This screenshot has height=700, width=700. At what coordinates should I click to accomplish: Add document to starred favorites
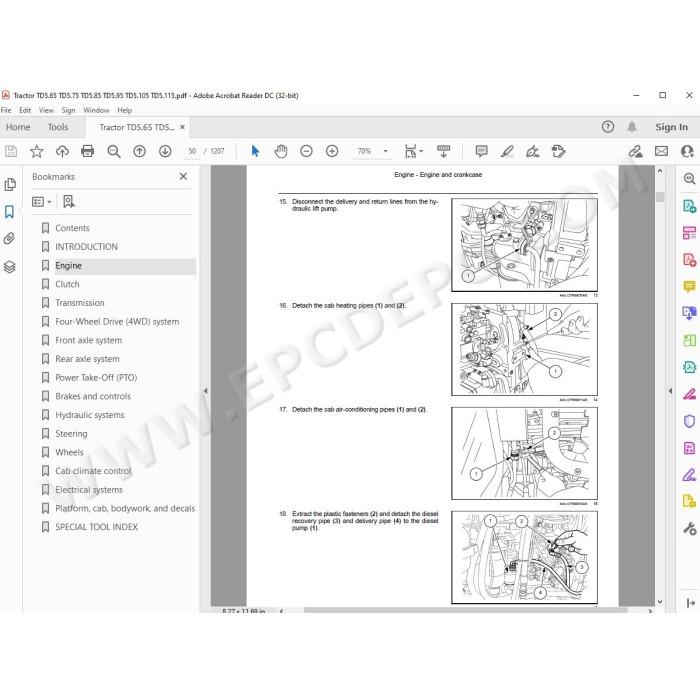(x=37, y=151)
